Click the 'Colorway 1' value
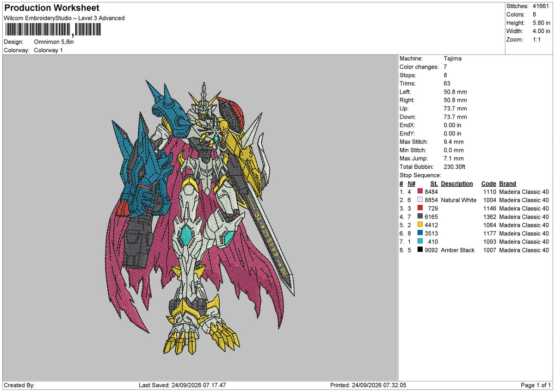 point(49,50)
